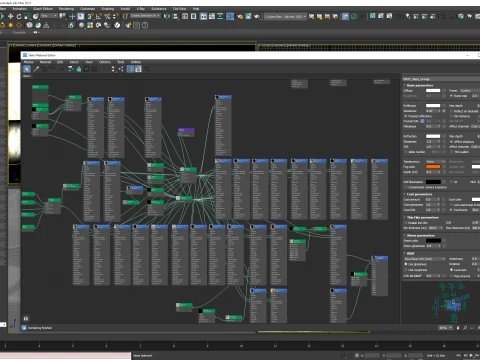
Task: Open the Material menu in Slate editor
Action: point(45,62)
